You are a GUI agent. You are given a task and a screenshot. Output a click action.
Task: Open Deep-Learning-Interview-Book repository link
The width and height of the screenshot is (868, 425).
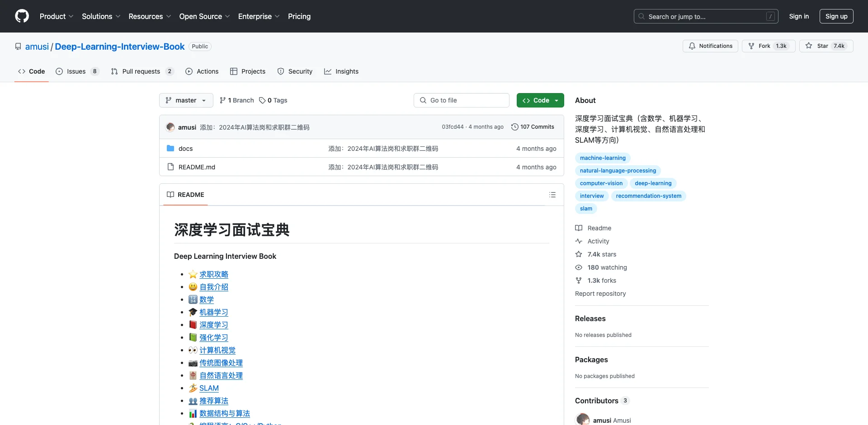coord(120,47)
